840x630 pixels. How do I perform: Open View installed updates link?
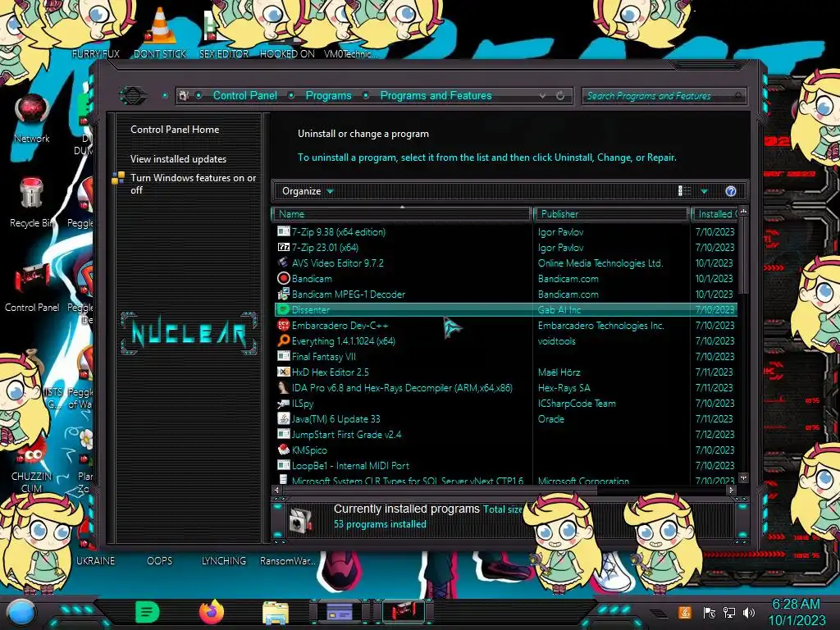coord(178,159)
